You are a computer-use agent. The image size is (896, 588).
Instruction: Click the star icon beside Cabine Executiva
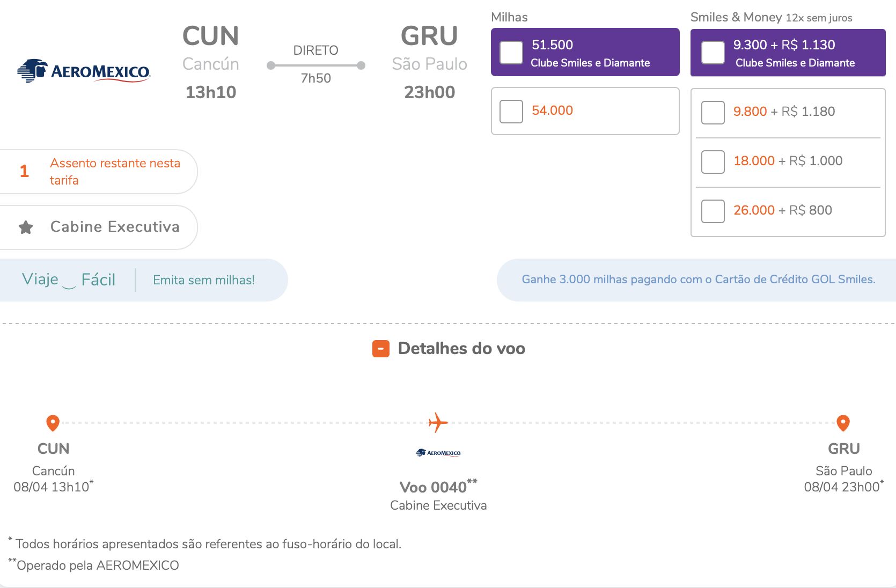26,227
